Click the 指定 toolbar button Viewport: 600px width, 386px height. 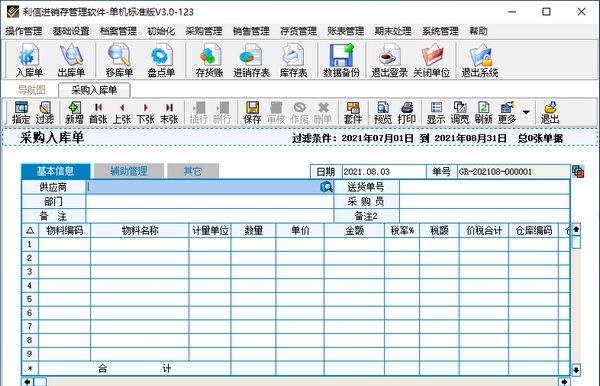(21, 113)
